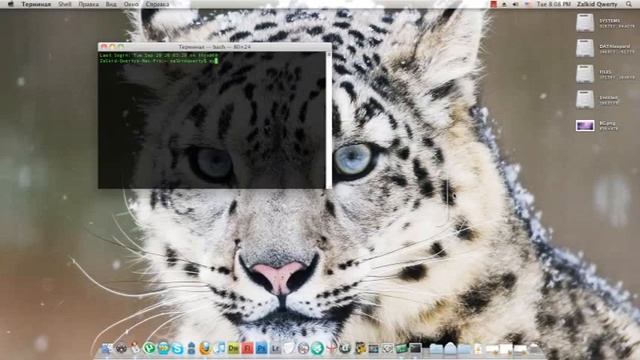Click the red crosshair icon in dock
Image resolution: width=640 pixels, height=360 pixels.
click(332, 348)
